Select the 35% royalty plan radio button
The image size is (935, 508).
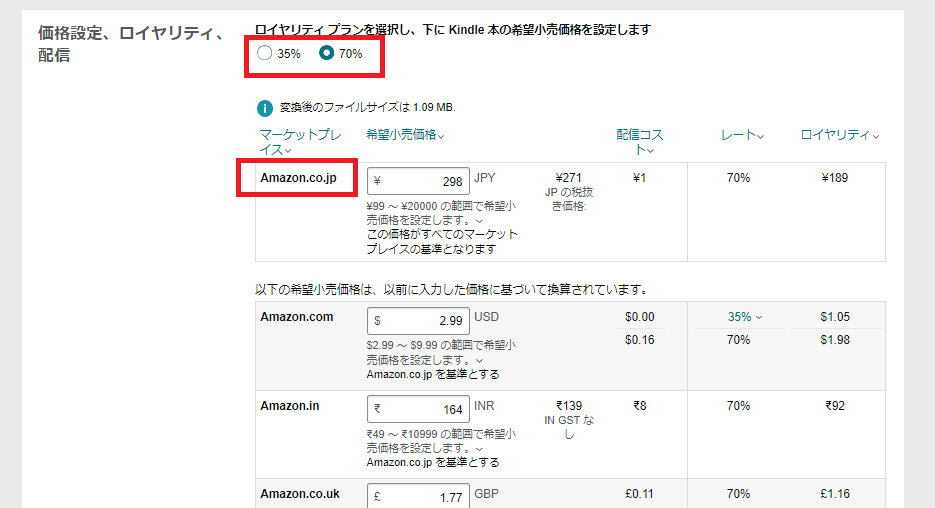[265, 53]
